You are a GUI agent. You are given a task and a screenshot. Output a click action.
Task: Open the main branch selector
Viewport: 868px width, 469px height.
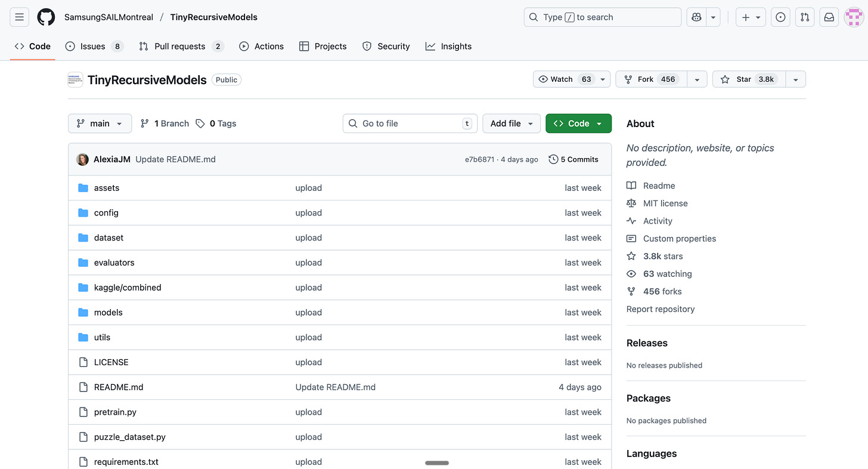coord(100,124)
